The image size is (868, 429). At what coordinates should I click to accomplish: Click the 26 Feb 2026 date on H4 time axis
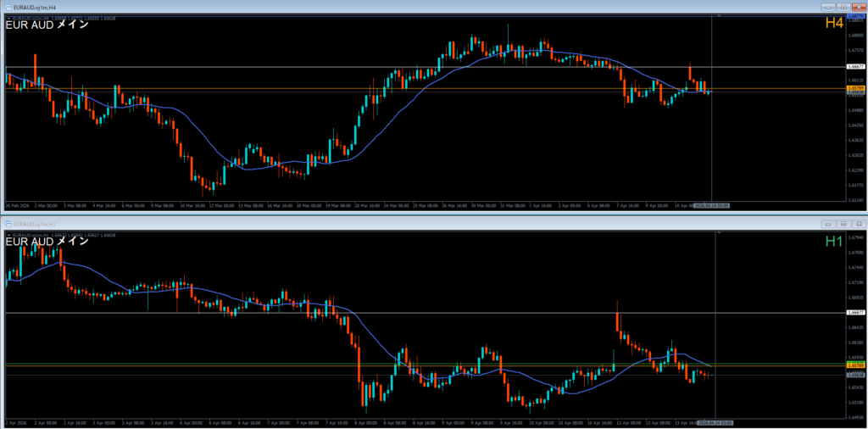pos(19,205)
